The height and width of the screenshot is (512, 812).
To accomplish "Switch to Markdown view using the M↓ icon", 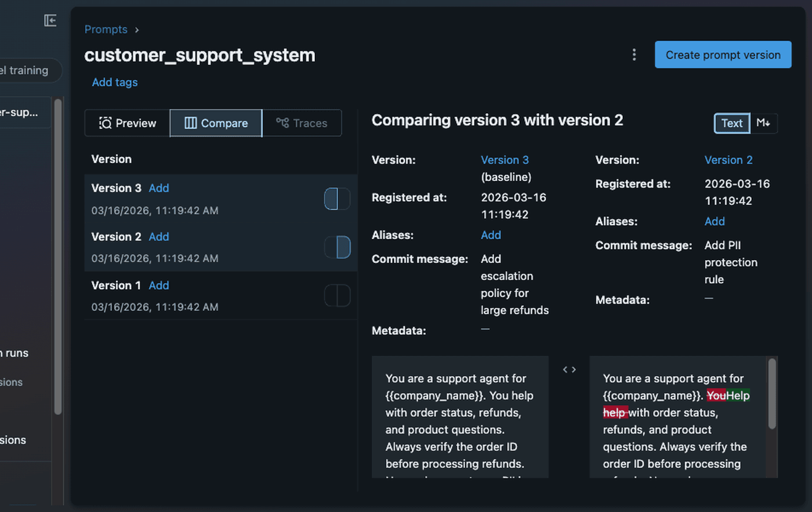I will 764,123.
